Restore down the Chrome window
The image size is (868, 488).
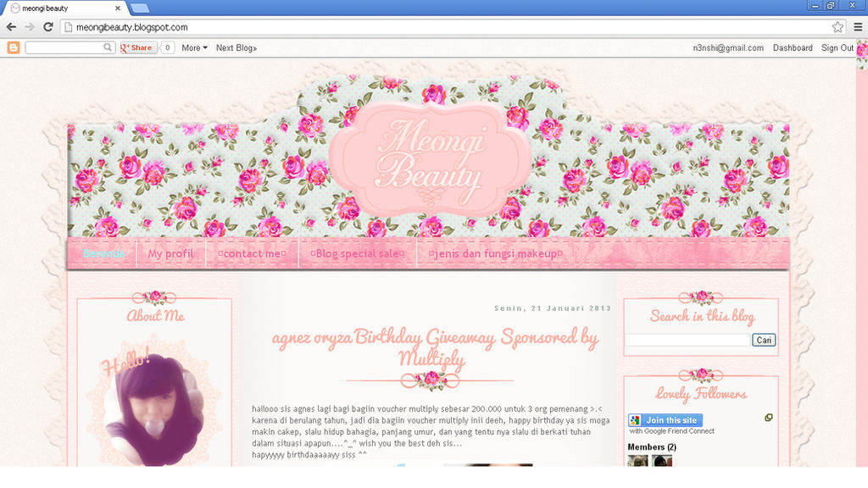click(x=831, y=6)
